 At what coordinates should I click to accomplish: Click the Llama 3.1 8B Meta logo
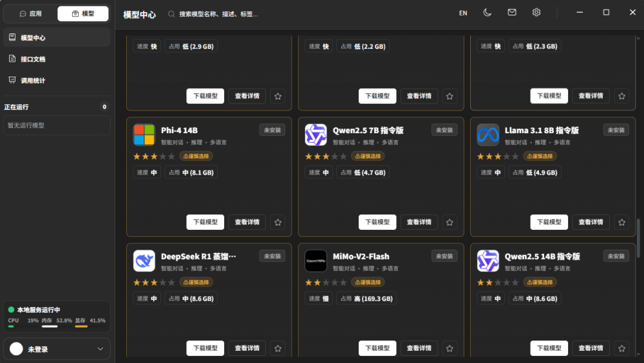click(x=488, y=135)
